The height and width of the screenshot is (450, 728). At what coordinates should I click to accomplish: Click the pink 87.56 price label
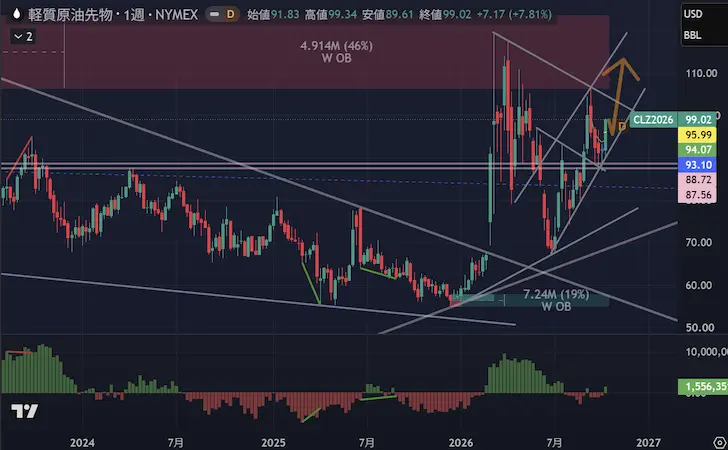698,195
